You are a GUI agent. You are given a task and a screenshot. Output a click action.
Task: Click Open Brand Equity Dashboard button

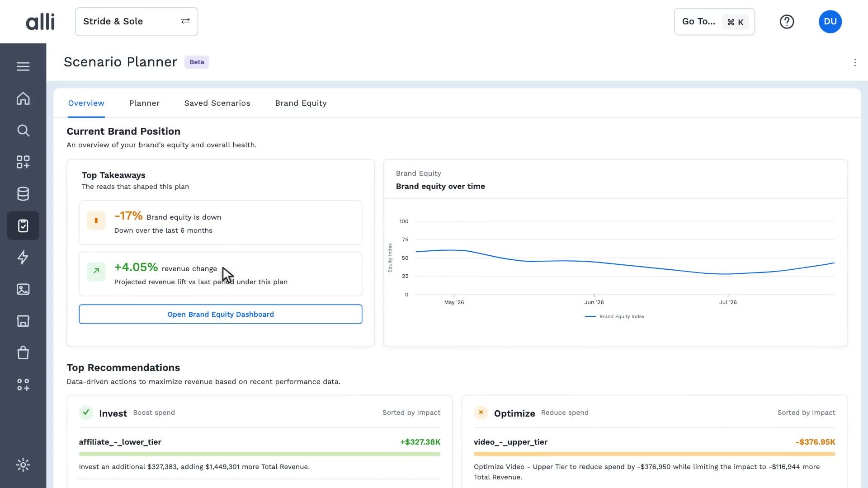click(221, 314)
